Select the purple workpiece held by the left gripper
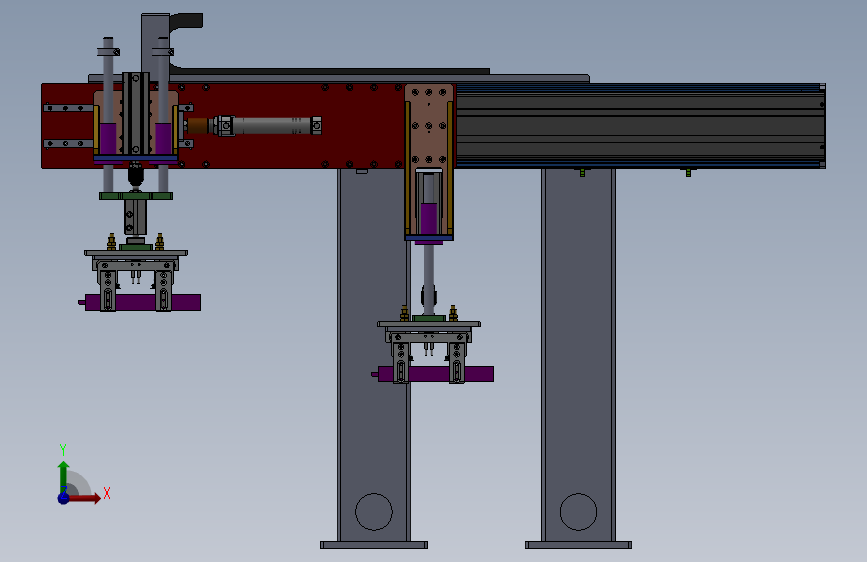 point(141,303)
